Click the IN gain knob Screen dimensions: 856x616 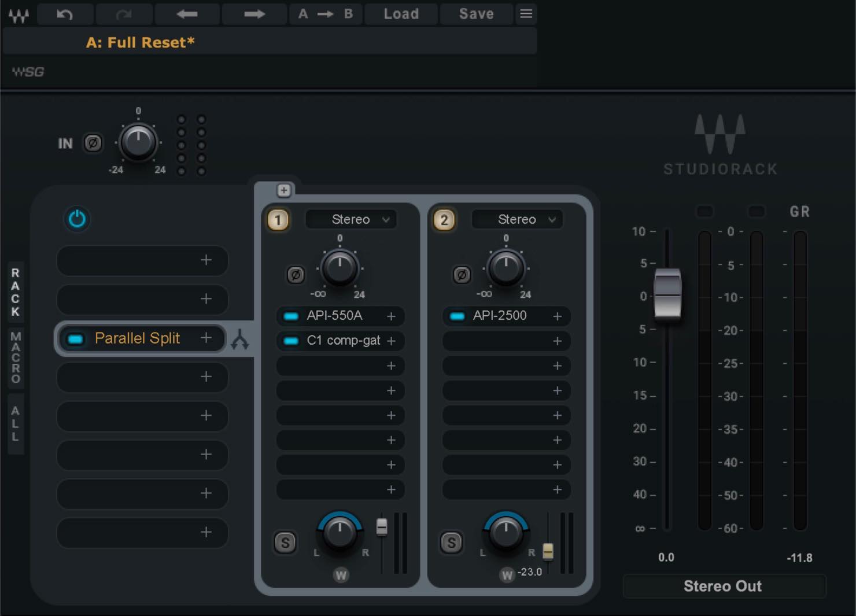(138, 142)
